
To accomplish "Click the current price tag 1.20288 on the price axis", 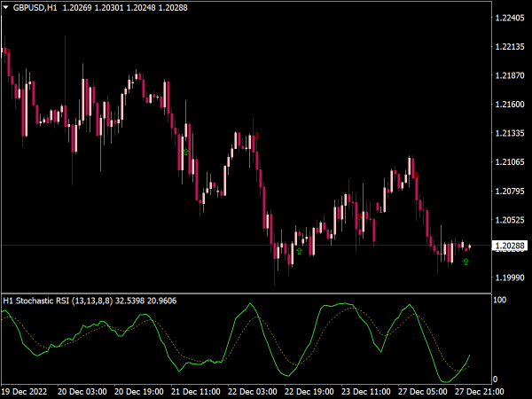I will point(510,246).
